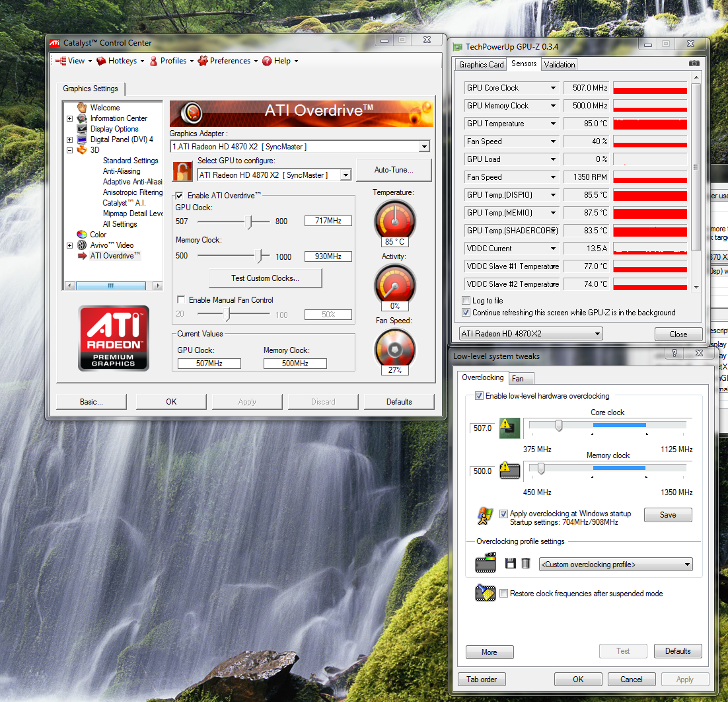Click the memory clock warning module icon
728x702 pixels.
(509, 470)
